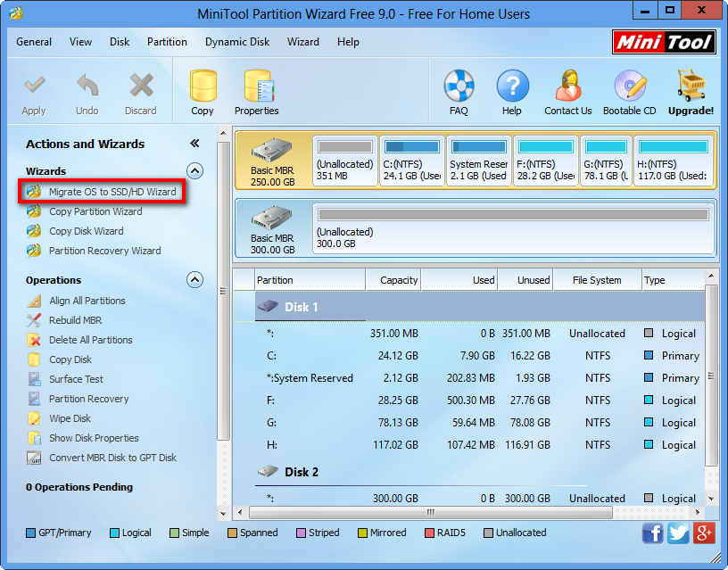Select the F: partition row
728x570 pixels.
coord(469,401)
